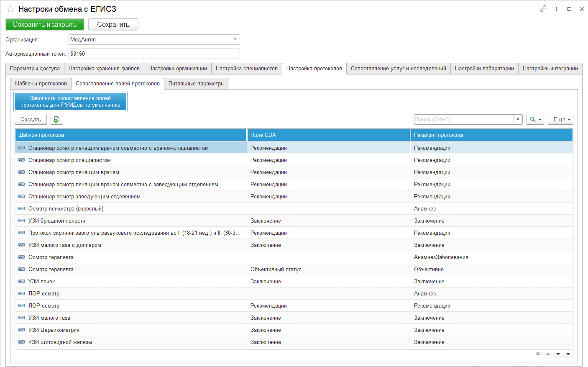
Task: Open the Шаблоны протоколов subtab
Action: click(x=41, y=84)
